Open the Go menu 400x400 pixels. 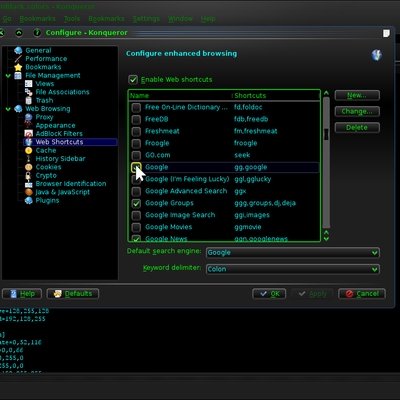tap(7, 19)
